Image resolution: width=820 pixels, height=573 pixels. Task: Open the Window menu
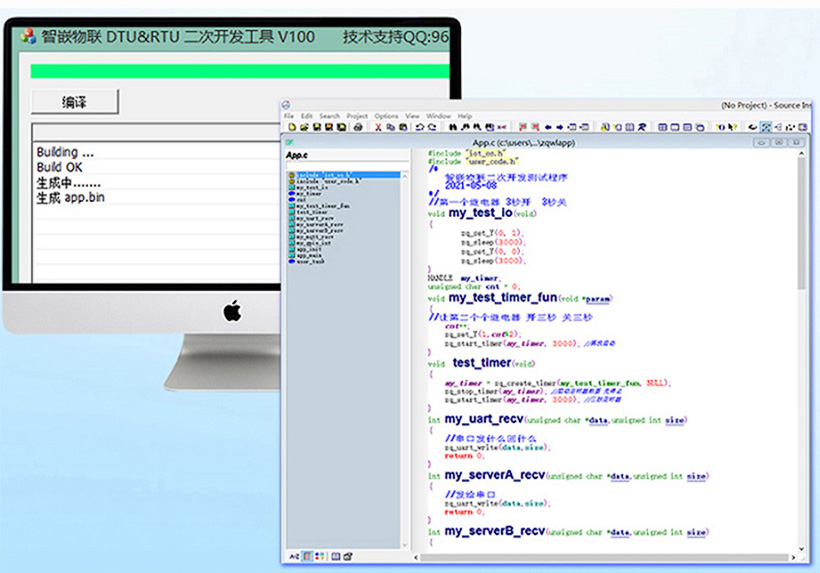(438, 116)
